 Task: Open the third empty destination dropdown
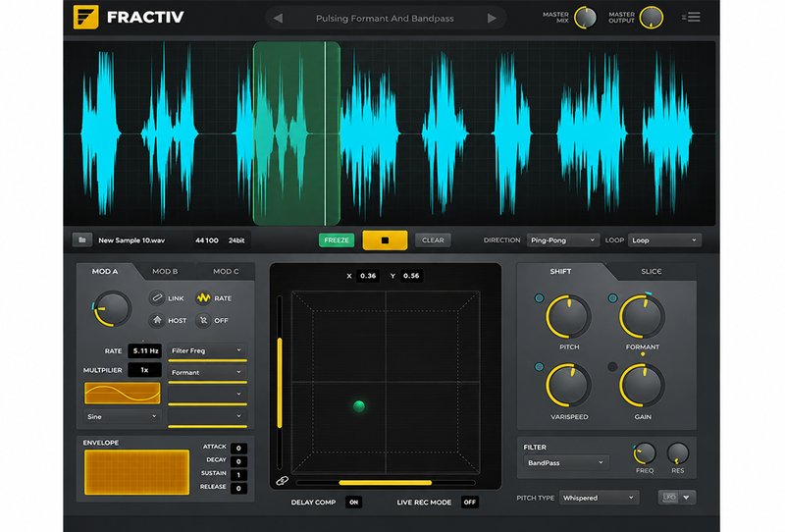(207, 395)
